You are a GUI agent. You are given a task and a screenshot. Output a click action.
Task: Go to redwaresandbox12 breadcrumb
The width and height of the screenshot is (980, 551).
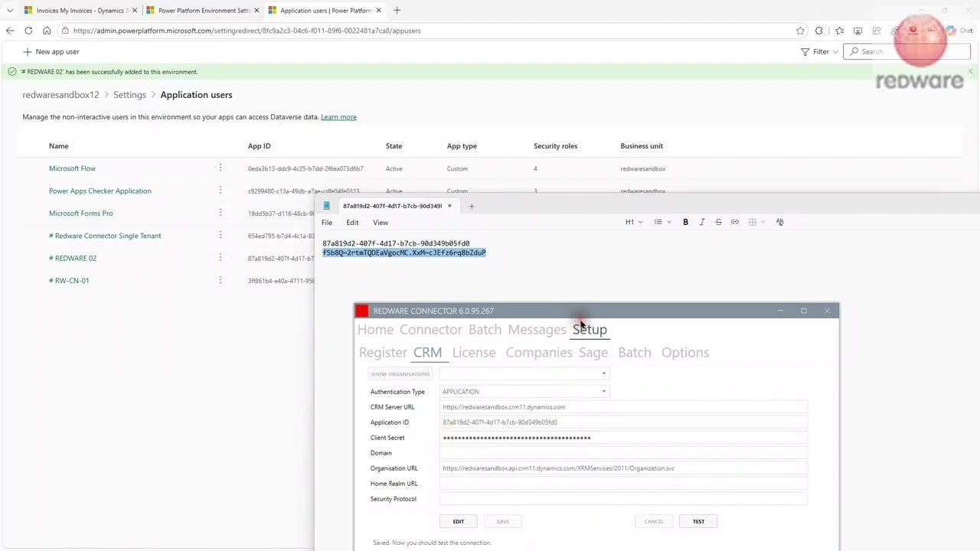pos(60,95)
